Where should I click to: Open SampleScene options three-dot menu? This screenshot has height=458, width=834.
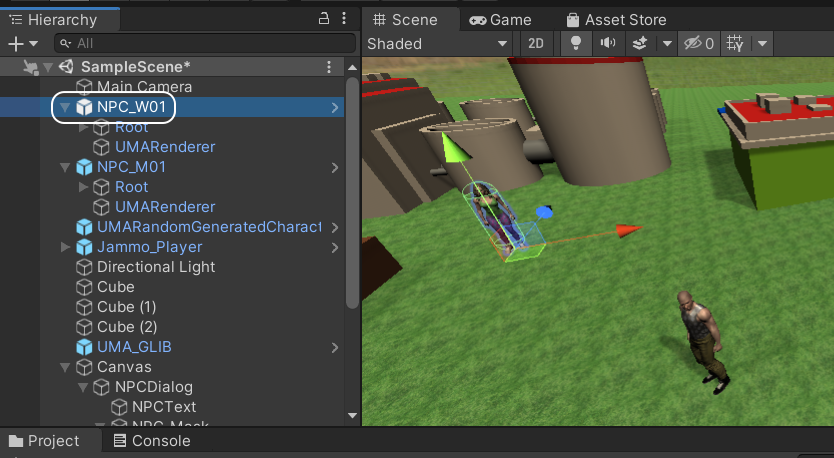pyautogui.click(x=329, y=66)
